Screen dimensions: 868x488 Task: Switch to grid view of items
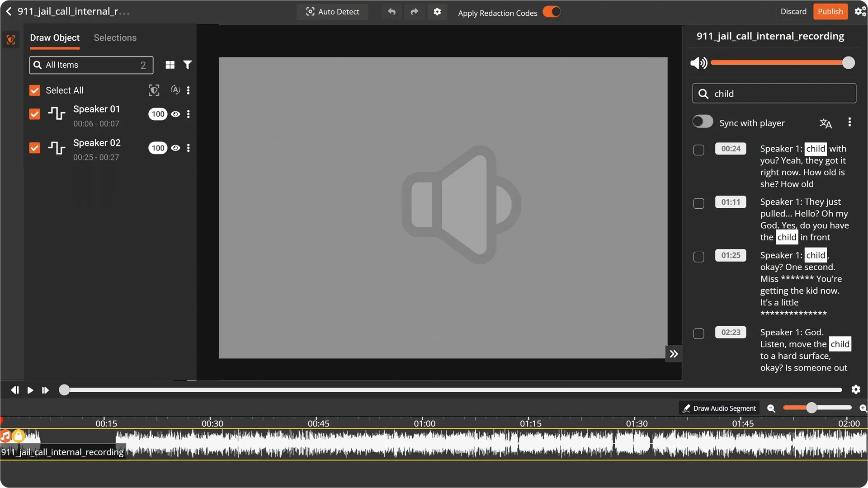pyautogui.click(x=170, y=65)
